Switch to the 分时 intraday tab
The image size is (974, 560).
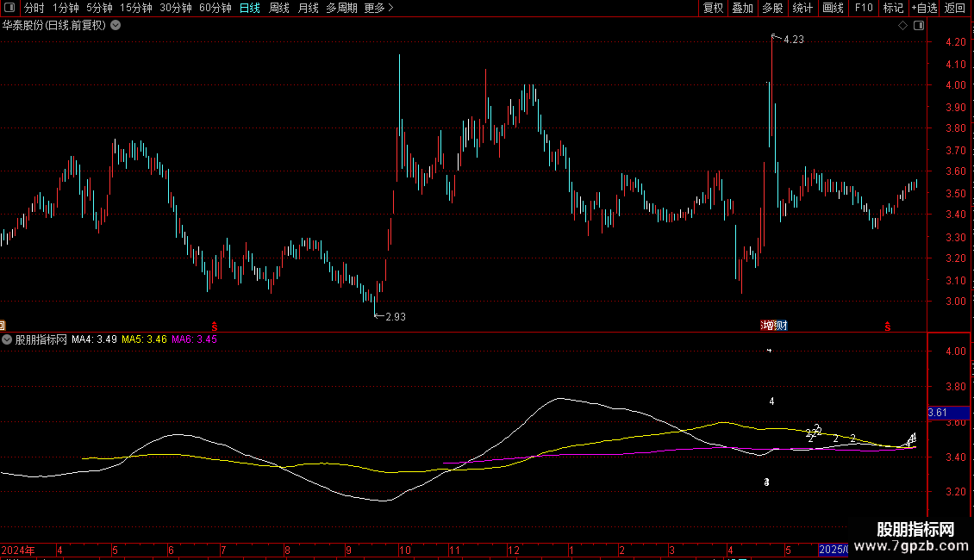[x=34, y=8]
